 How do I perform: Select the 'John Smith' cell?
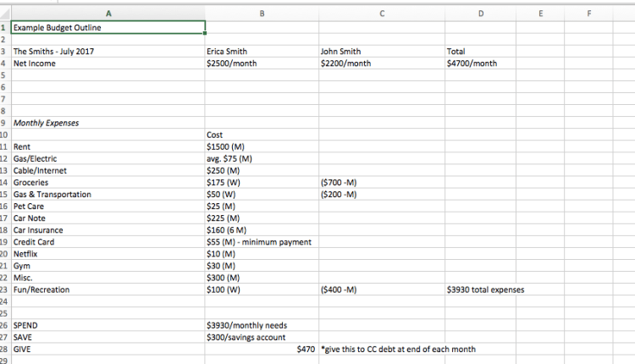(x=380, y=51)
